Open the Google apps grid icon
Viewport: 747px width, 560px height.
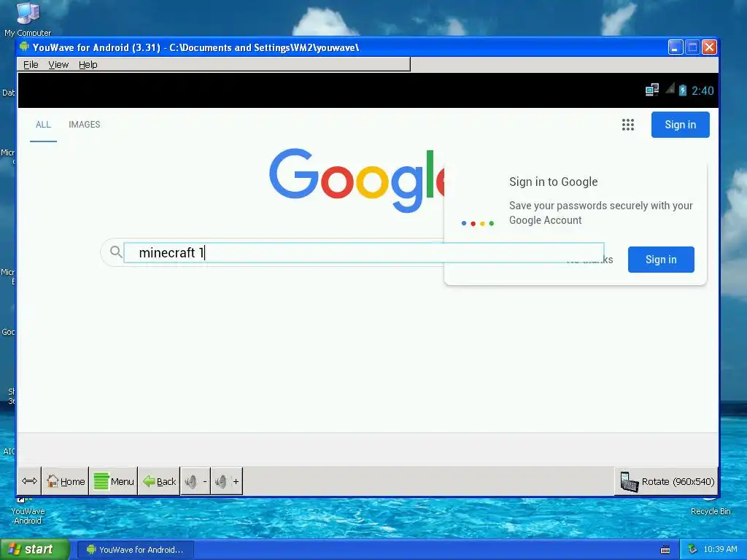(x=628, y=125)
